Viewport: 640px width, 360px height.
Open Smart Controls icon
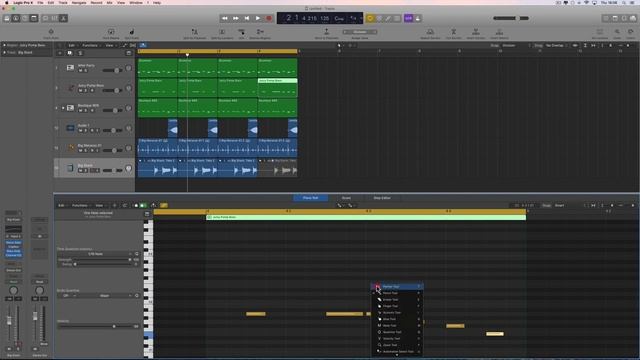45,18
